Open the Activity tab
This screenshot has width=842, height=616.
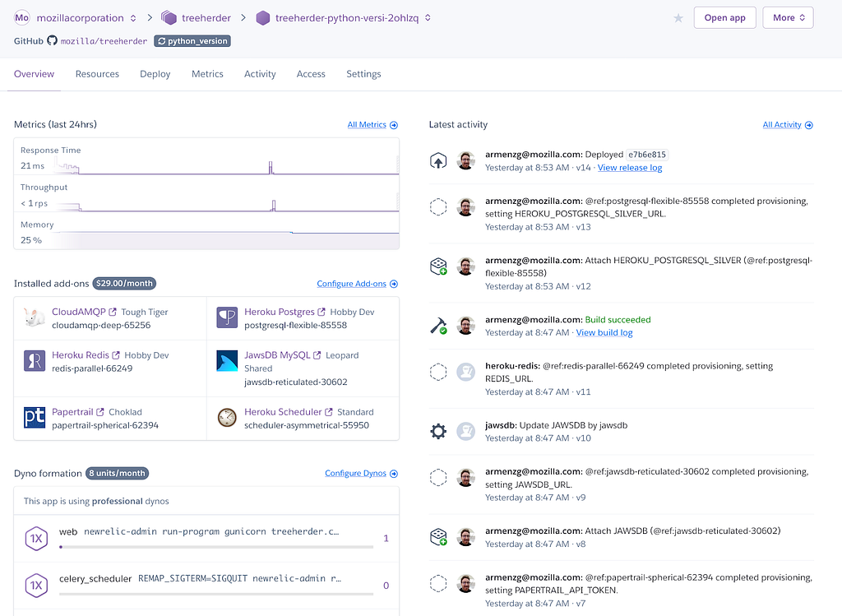pyautogui.click(x=260, y=74)
